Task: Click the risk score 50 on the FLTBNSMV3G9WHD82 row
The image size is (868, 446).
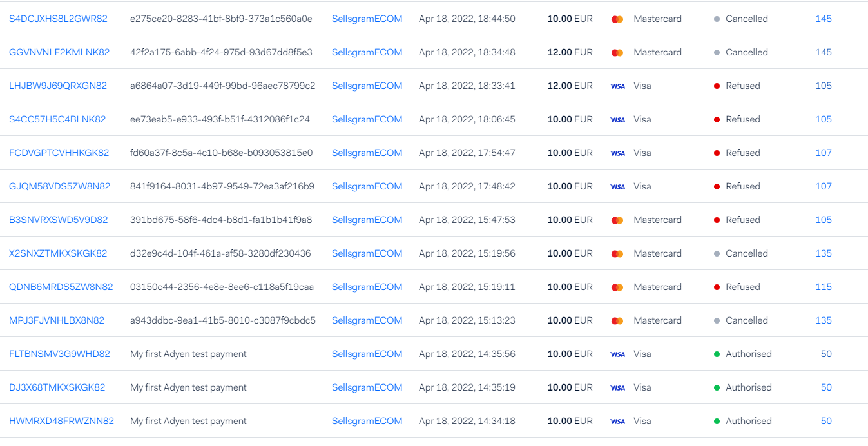Action: pos(826,354)
